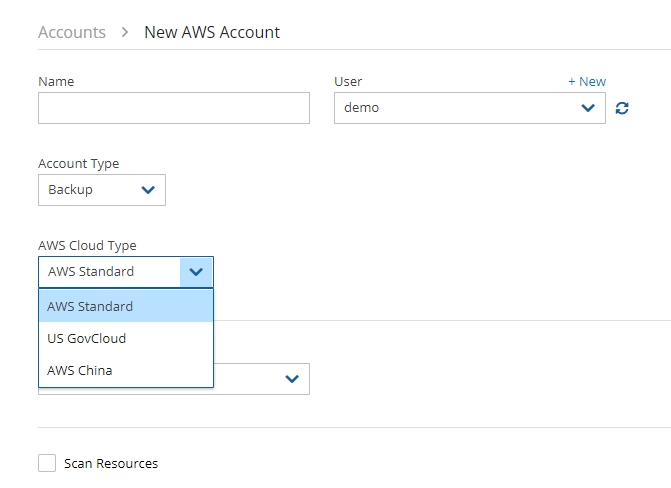
Task: Click the + New user link
Action: click(586, 81)
